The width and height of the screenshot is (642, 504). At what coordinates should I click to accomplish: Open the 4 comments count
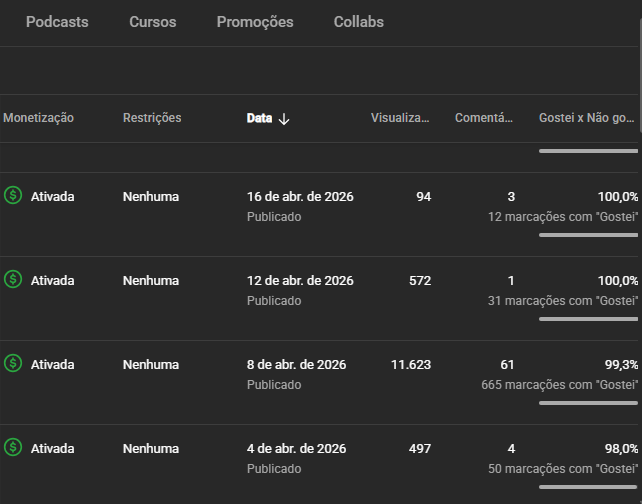[x=511, y=448]
